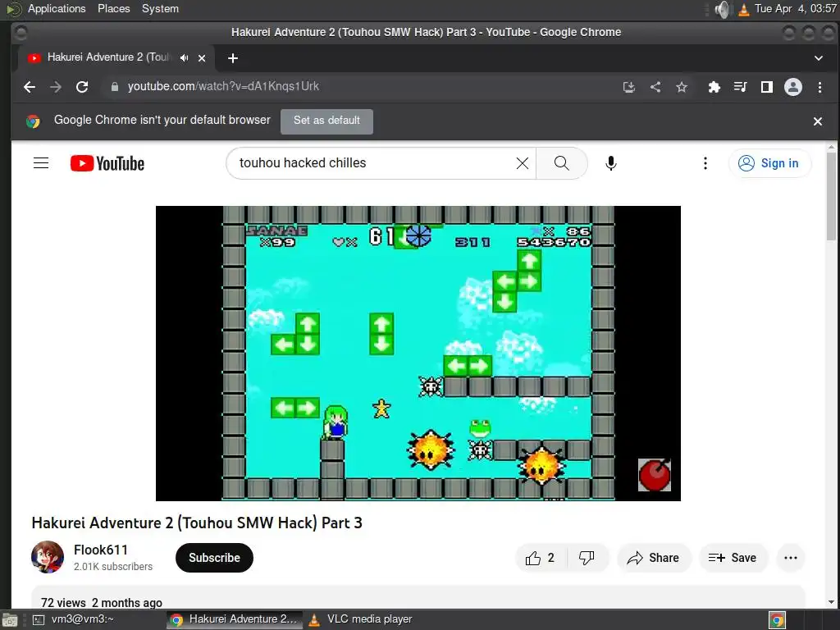Go back using Chrome's back arrow
Viewport: 840px width, 630px height.
(x=30, y=87)
